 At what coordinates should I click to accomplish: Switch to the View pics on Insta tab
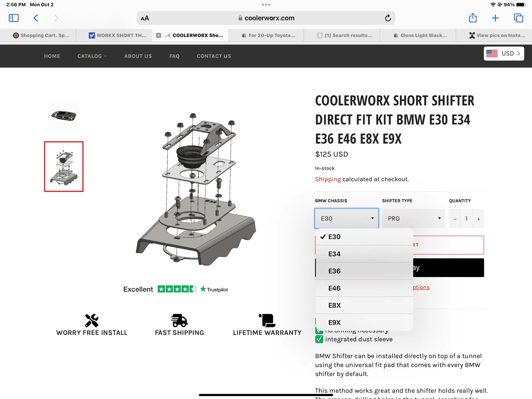(494, 35)
